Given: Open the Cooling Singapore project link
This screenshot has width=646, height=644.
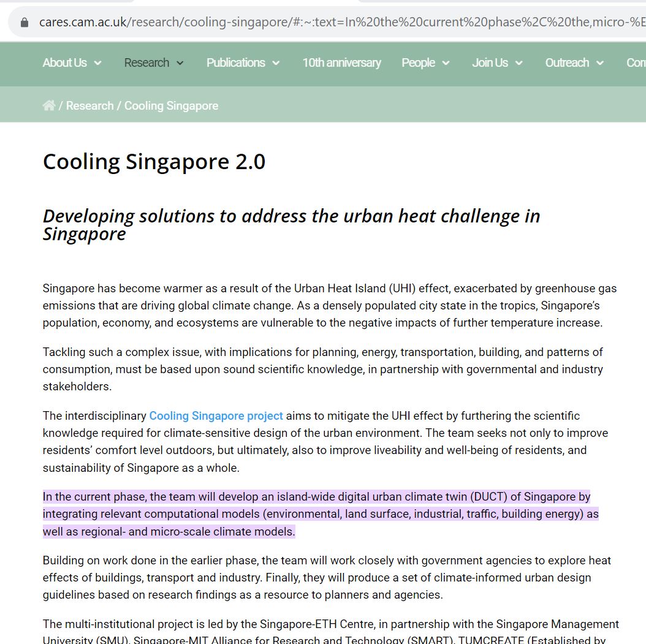Looking at the screenshot, I should [x=216, y=416].
